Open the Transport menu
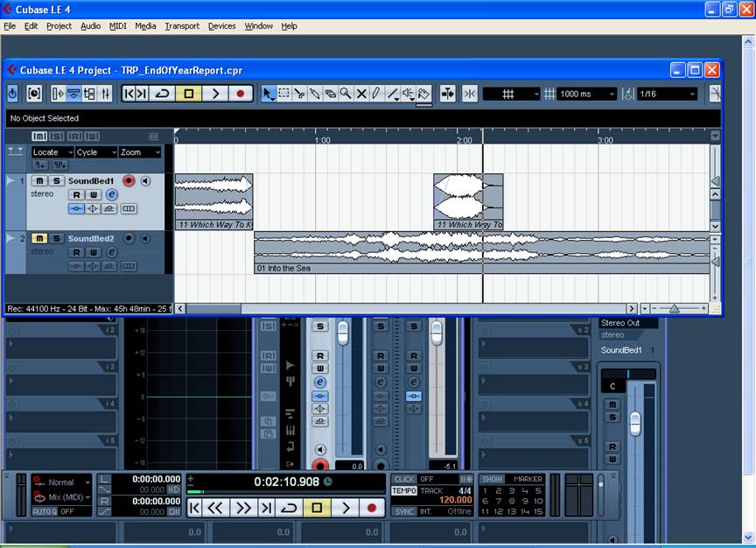The height and width of the screenshot is (548, 756). pos(182,26)
